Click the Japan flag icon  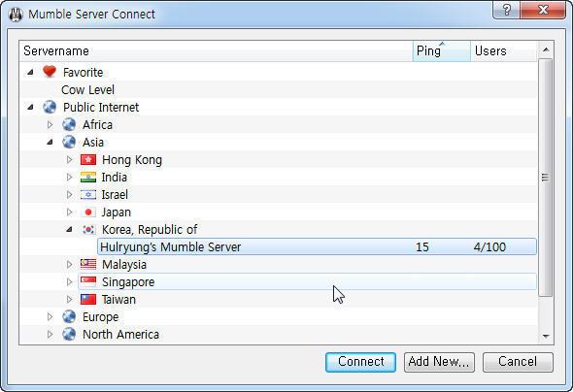(88, 212)
